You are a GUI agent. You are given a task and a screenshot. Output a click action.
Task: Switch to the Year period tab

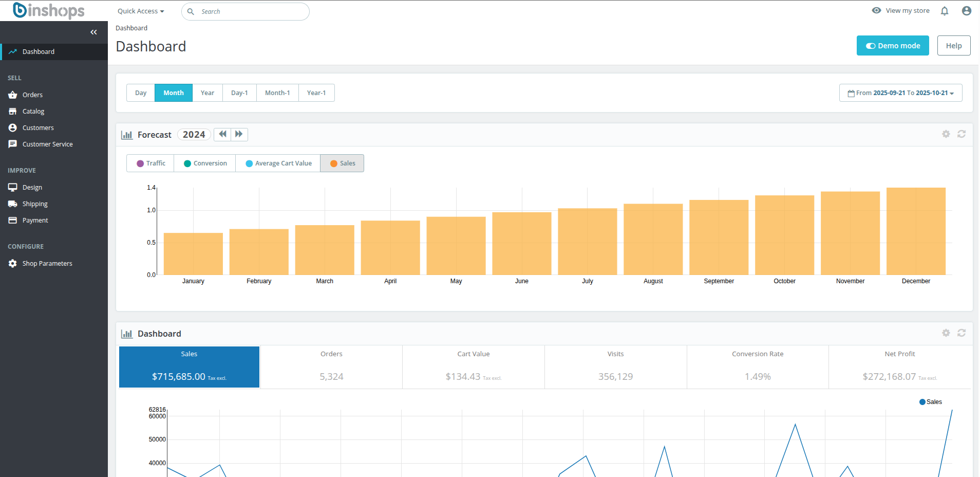(x=207, y=93)
